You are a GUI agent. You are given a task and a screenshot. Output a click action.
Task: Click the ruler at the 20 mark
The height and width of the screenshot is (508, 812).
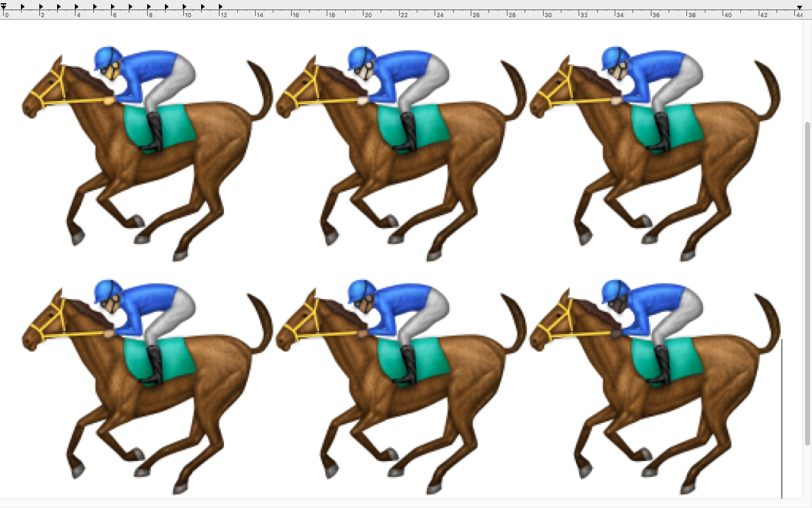368,14
